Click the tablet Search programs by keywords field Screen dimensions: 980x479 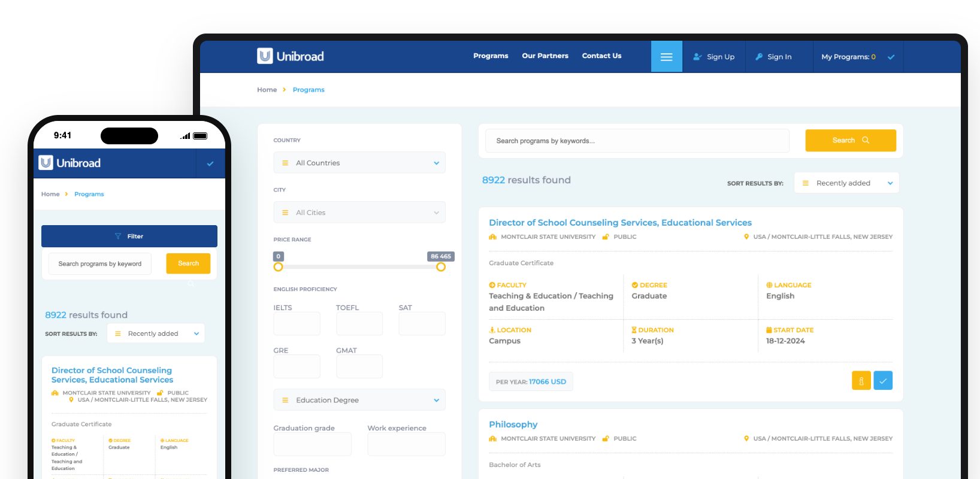[637, 141]
